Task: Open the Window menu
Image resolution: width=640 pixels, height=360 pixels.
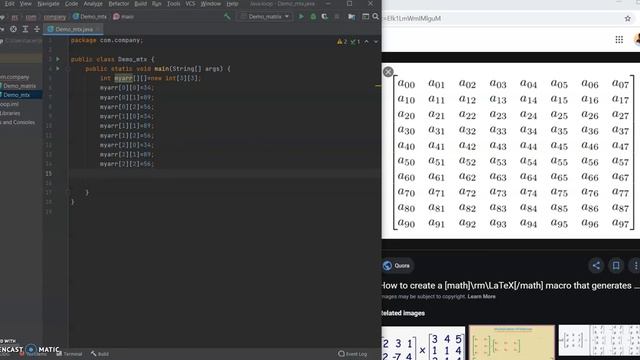Action: 211,4
